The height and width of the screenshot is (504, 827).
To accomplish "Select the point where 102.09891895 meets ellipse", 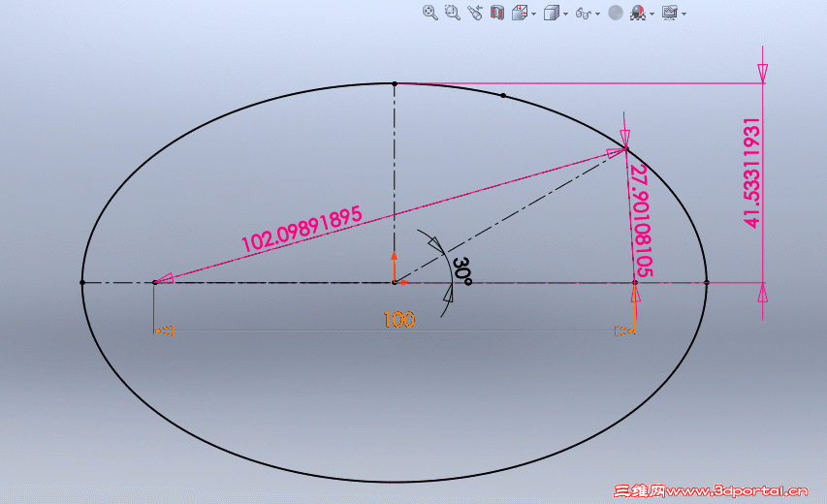I will (x=626, y=149).
